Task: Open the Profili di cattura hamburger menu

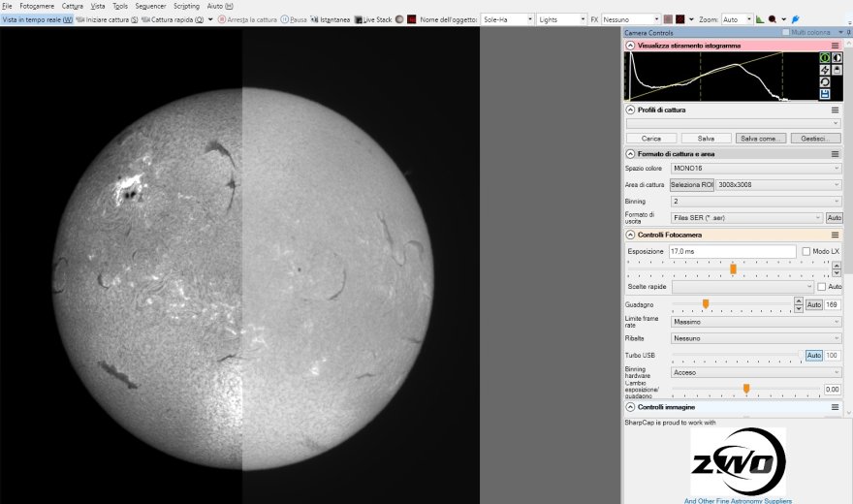Action: pyautogui.click(x=835, y=110)
